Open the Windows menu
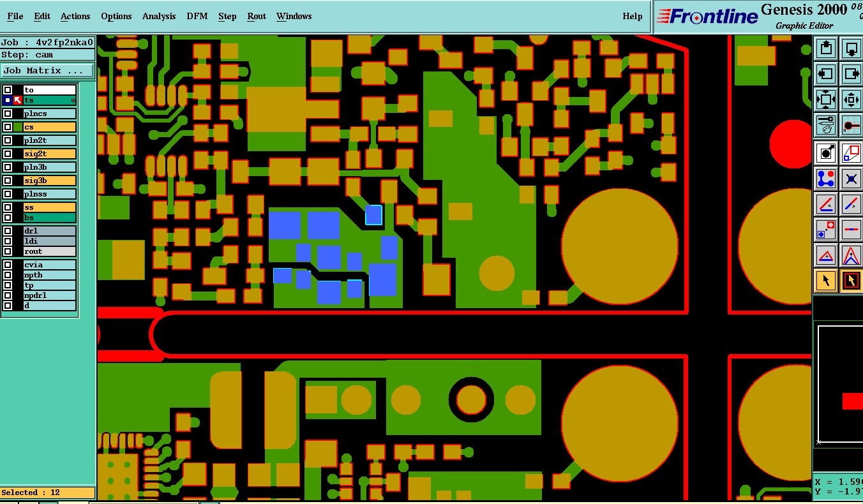Viewport: 863px width, 504px height. click(x=294, y=16)
